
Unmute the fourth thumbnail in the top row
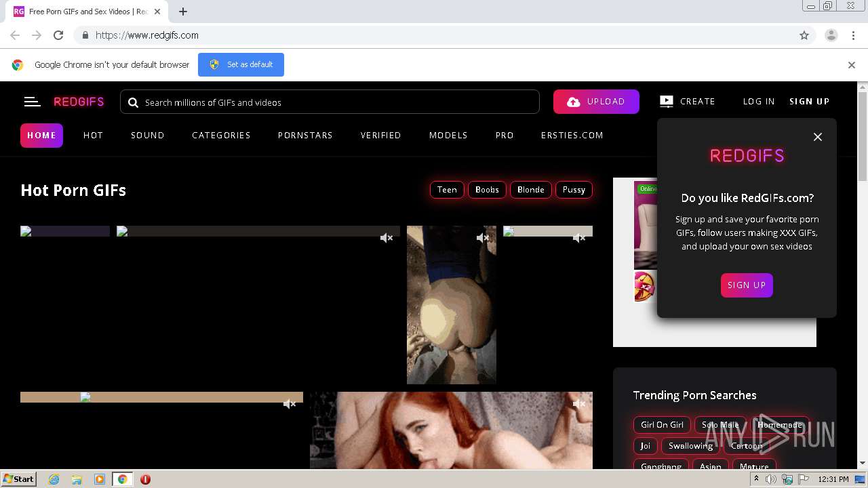tap(579, 238)
